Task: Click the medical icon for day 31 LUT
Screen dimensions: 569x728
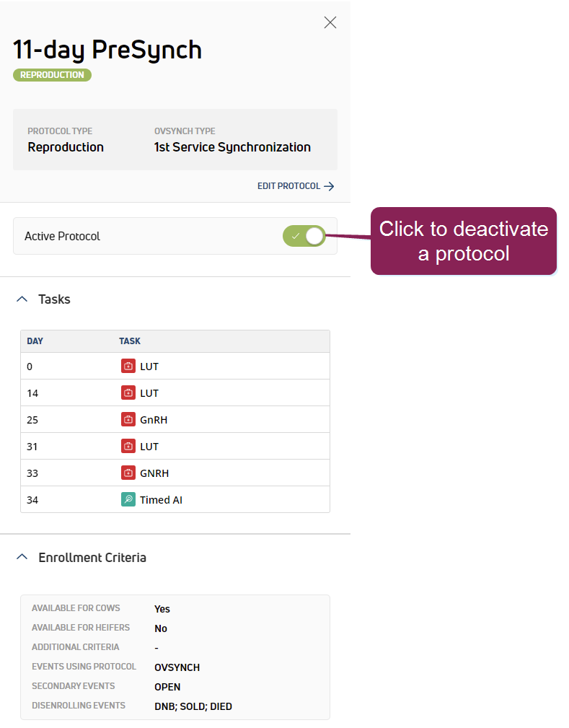Action: pos(128,446)
